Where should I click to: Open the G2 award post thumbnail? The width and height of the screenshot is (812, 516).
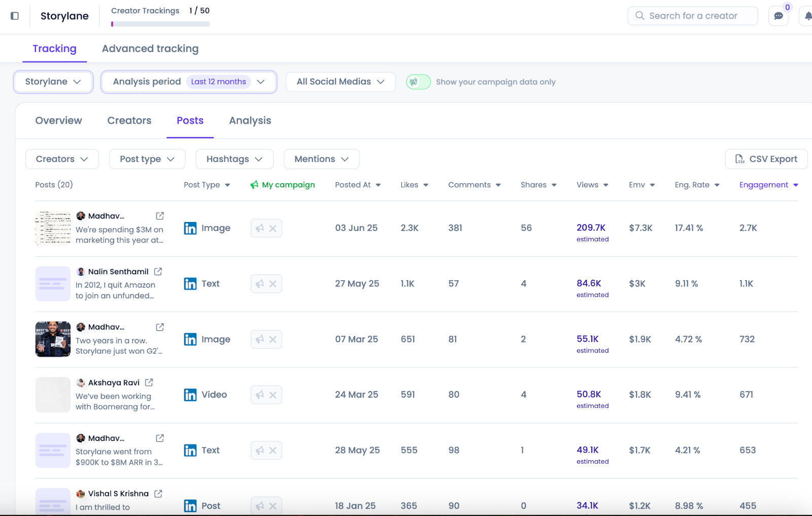(53, 339)
